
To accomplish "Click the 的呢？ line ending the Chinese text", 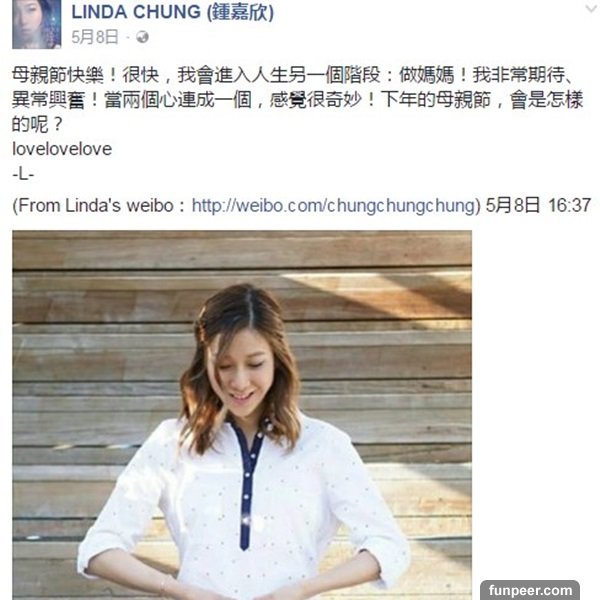I will pyautogui.click(x=36, y=124).
